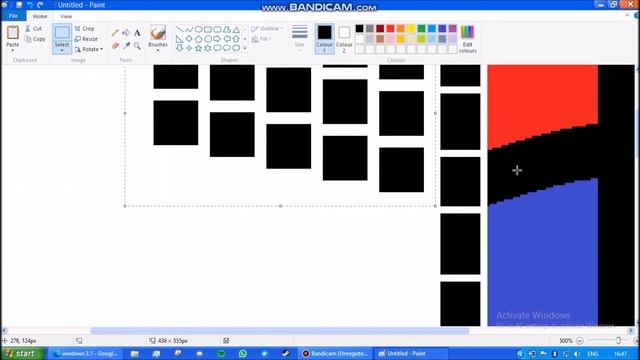Click the Untitled - Paint taskbar button
The height and width of the screenshot is (360, 640).
point(410,353)
